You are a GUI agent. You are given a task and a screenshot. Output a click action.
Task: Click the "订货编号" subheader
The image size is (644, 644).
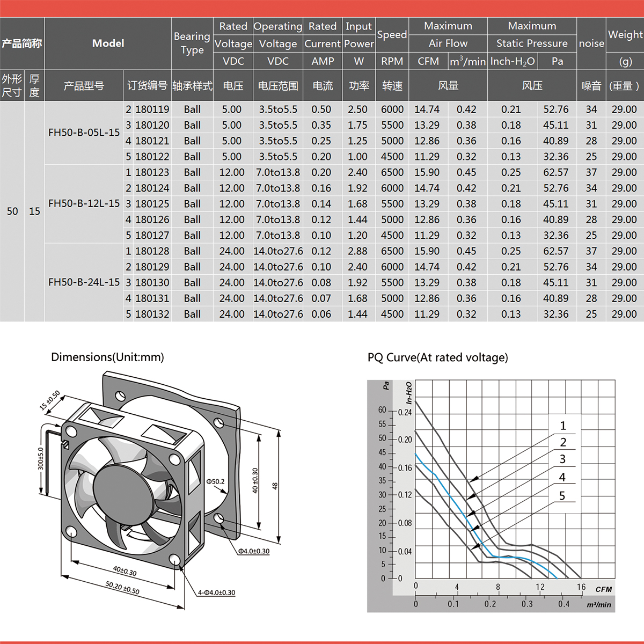pyautogui.click(x=148, y=86)
